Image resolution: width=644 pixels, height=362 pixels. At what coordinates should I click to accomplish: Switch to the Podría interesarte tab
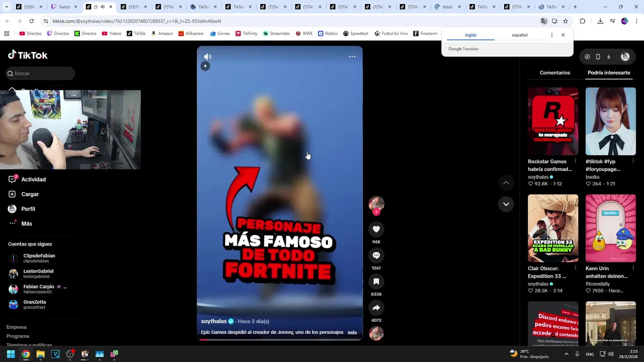pyautogui.click(x=609, y=73)
